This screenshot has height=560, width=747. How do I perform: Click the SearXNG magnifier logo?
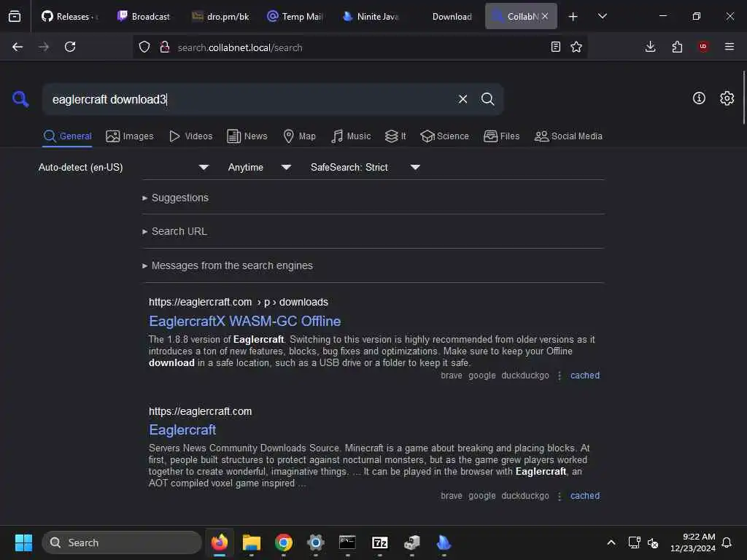tap(20, 99)
